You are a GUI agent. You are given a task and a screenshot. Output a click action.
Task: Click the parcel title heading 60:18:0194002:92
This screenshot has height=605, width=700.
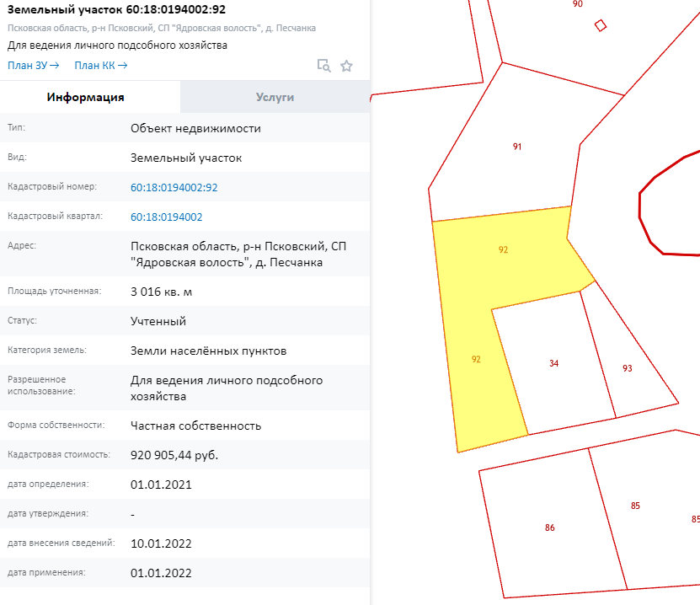[116, 9]
